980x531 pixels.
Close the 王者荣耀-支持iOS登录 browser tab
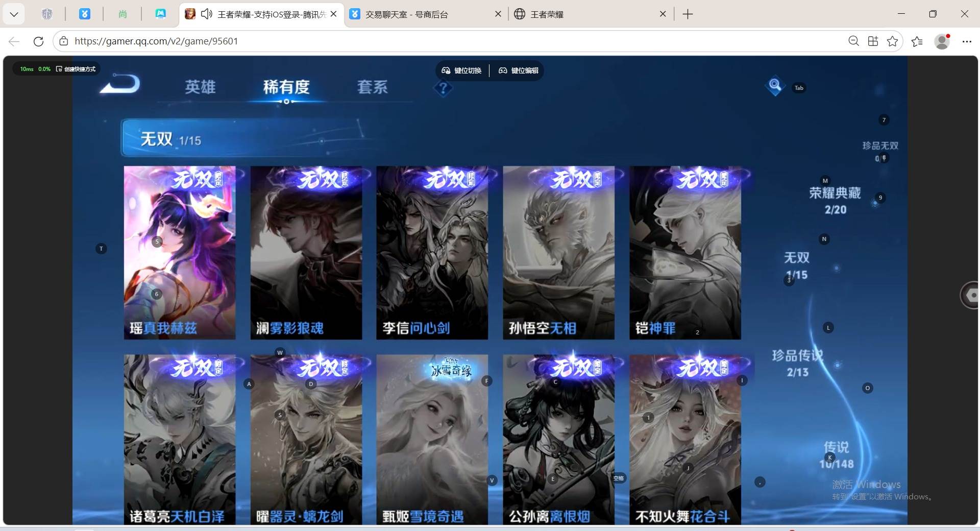[x=334, y=14]
